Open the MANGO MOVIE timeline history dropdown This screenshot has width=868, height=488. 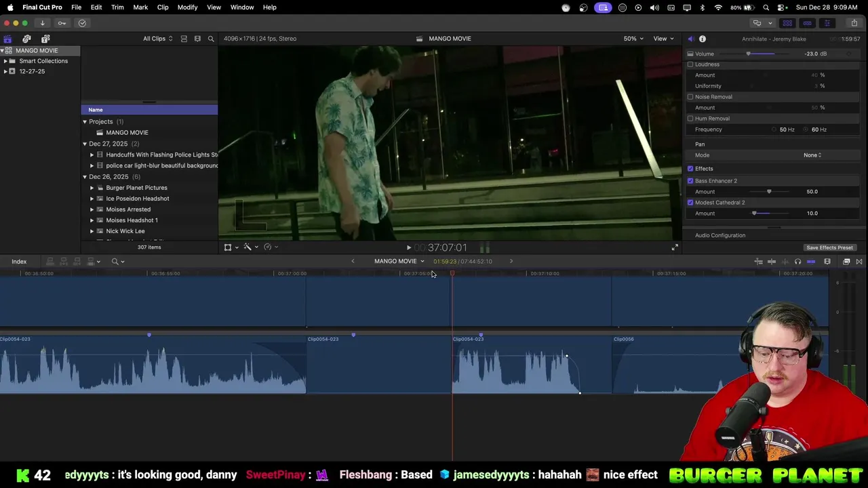tap(399, 262)
